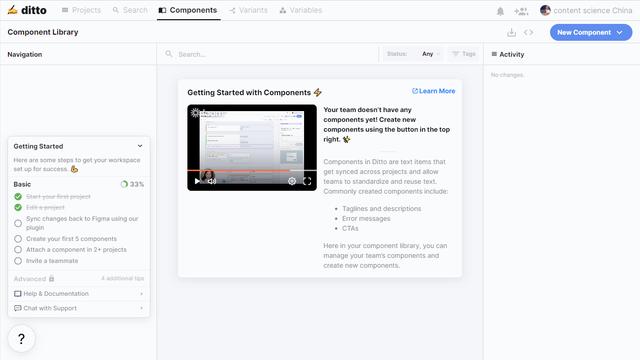640x360 pixels.
Task: Play the Getting Started video
Action: point(197,181)
